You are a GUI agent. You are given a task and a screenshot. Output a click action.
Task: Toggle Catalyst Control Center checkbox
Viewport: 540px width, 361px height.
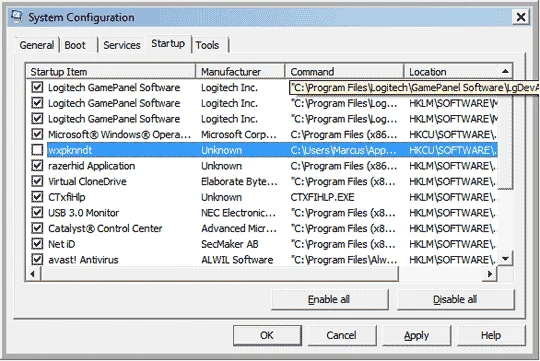37,228
